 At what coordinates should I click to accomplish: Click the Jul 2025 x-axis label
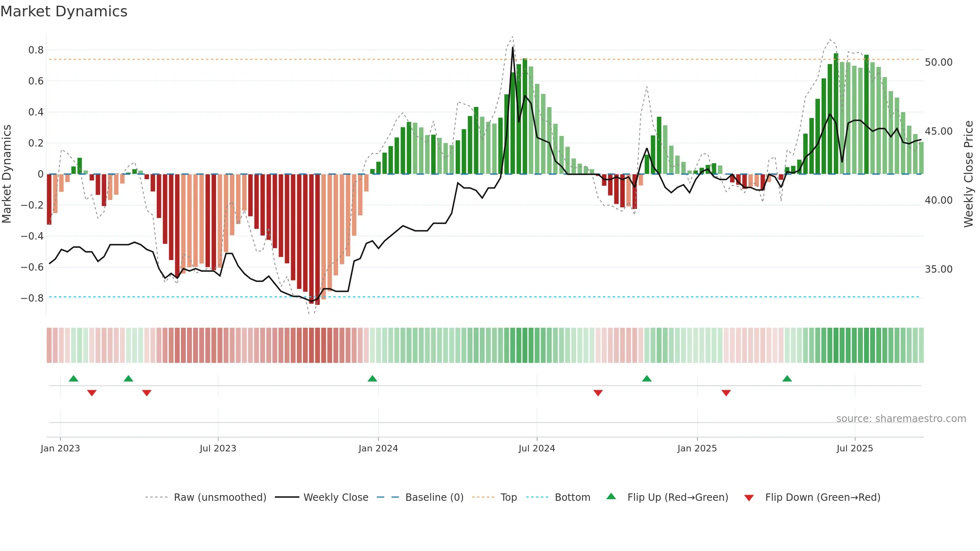click(855, 448)
